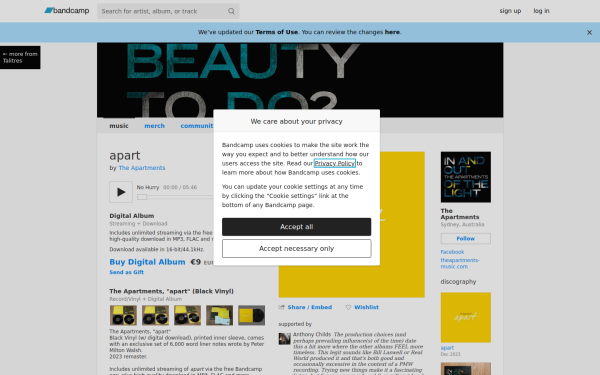Play the No Hurry track
This screenshot has width=600, height=375.
(121, 192)
